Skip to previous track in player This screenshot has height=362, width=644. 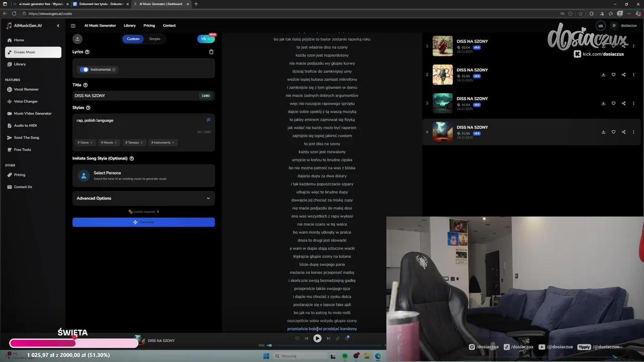pos(306,338)
